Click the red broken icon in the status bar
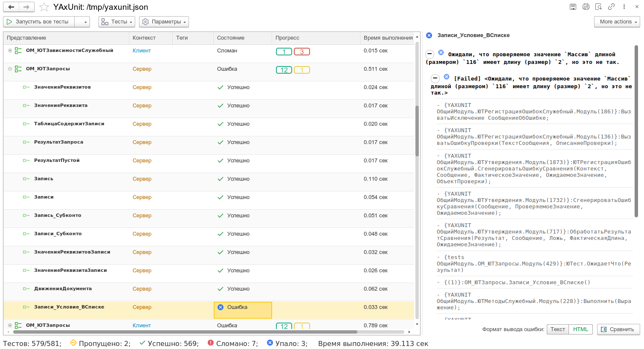The width and height of the screenshot is (644, 349). [211, 343]
